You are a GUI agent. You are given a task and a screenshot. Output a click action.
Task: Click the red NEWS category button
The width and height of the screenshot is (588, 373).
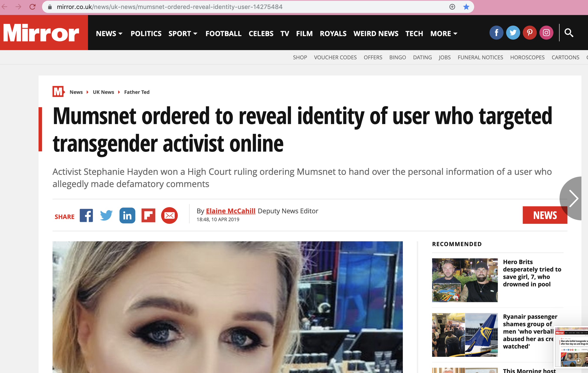pos(545,215)
